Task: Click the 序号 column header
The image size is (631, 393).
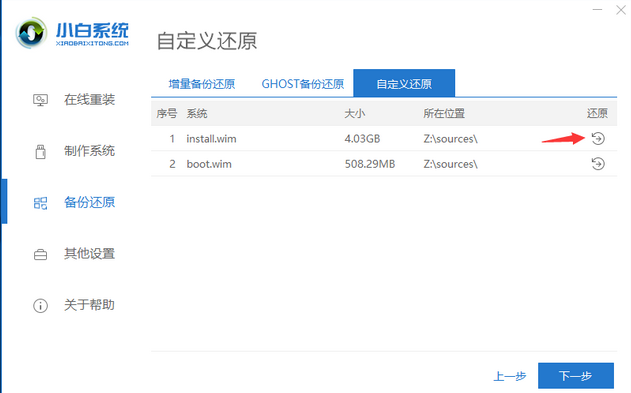Action: 167,113
